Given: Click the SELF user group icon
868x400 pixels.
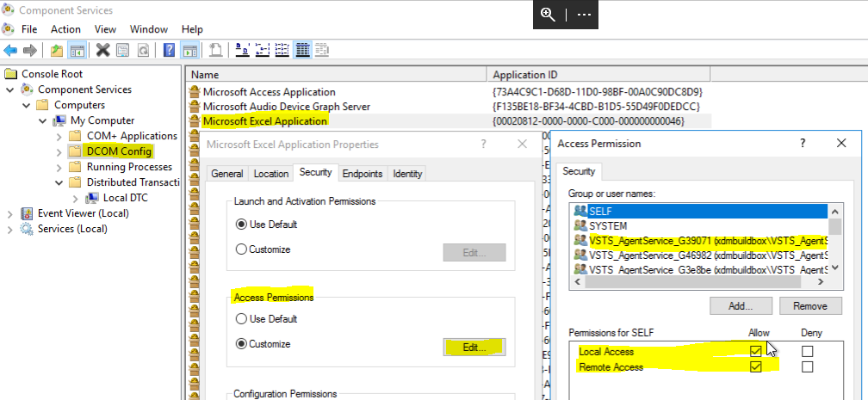Looking at the screenshot, I should coord(580,211).
